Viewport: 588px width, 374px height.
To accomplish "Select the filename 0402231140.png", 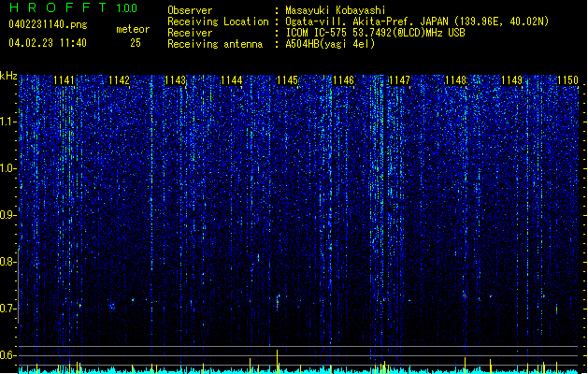I will click(x=48, y=24).
